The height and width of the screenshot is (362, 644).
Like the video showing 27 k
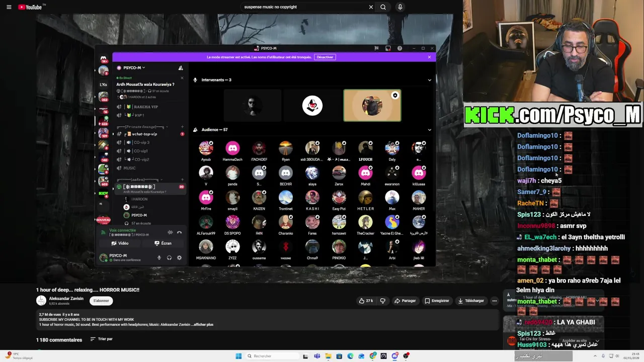366,301
